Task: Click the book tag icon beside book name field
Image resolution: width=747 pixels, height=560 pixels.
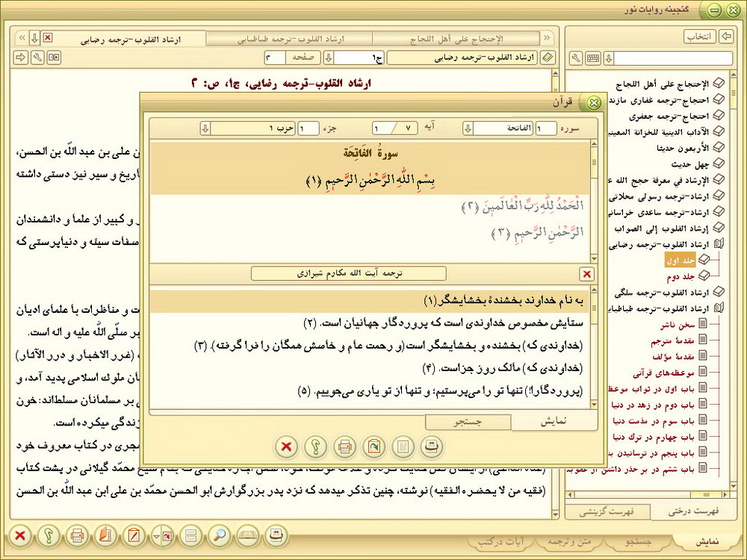Action: (548, 57)
